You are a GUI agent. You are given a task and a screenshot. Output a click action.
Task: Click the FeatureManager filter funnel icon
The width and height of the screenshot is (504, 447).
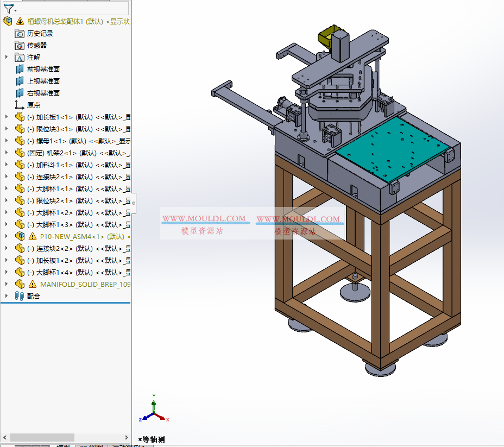point(10,9)
